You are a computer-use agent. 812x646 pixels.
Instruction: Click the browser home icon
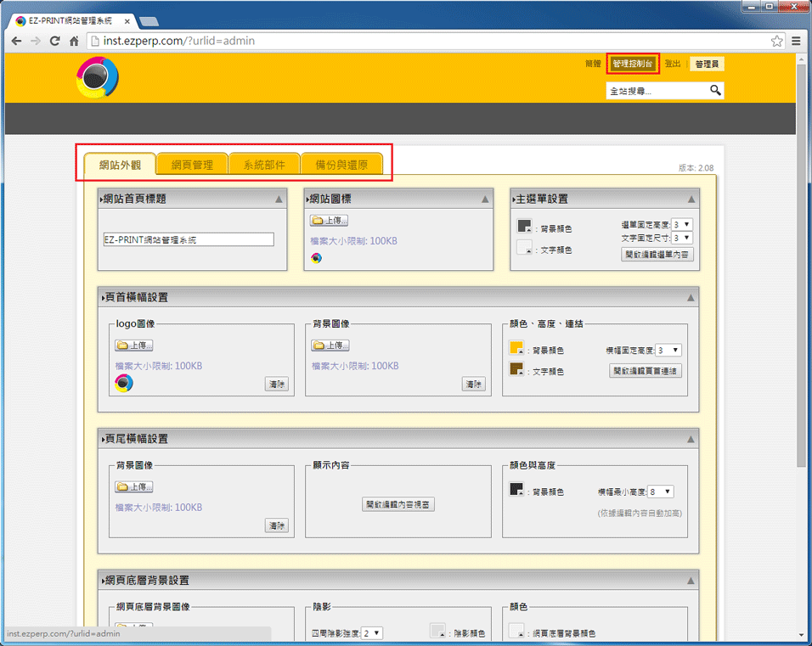click(x=75, y=41)
